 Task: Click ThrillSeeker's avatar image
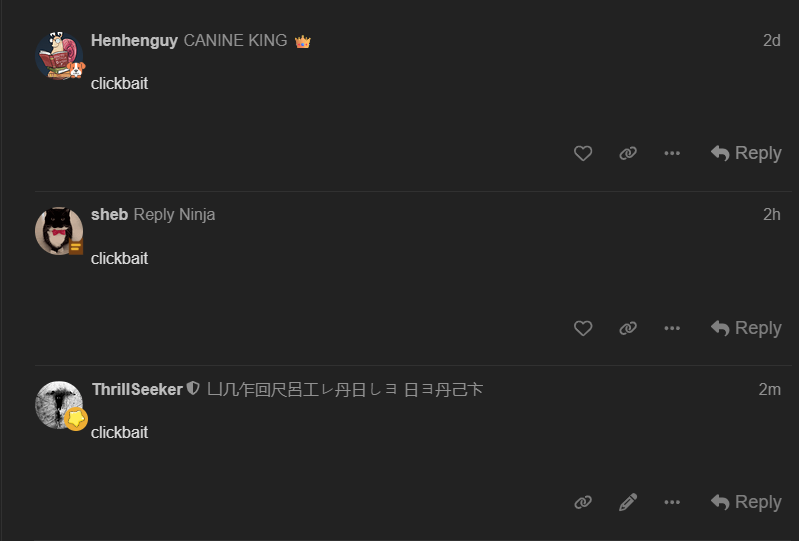coord(59,404)
